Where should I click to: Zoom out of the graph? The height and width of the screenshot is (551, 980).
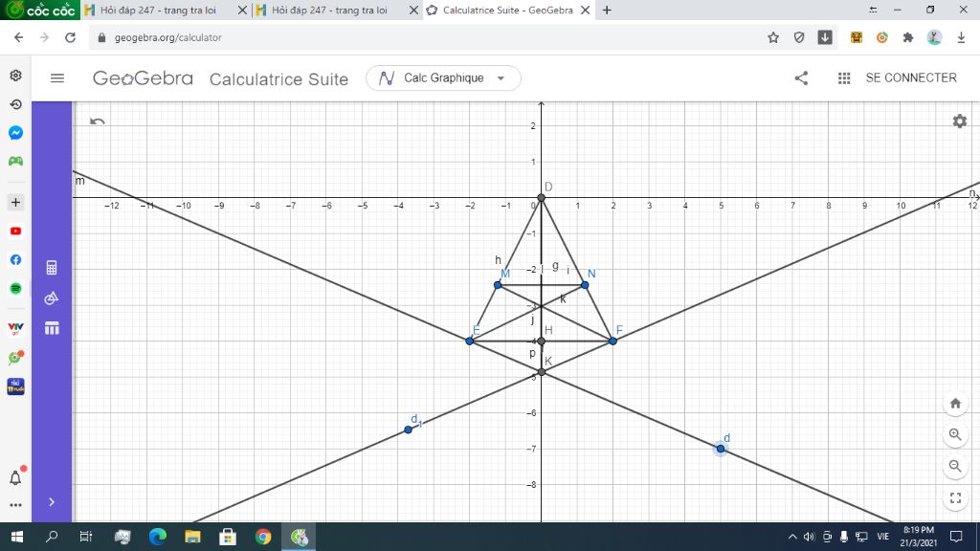(x=955, y=466)
